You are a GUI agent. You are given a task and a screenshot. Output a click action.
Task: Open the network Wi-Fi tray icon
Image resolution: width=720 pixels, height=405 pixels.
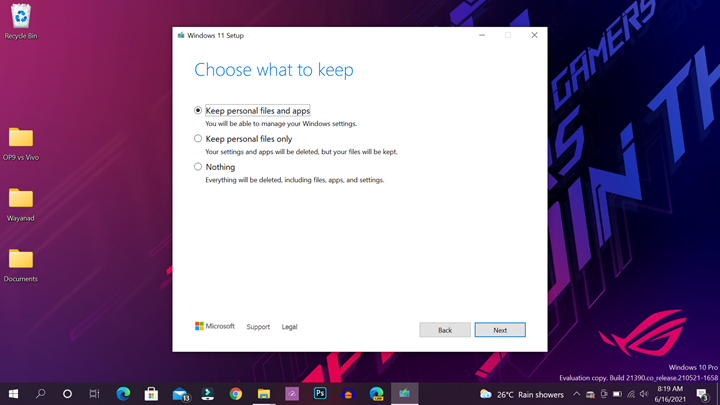coord(631,394)
